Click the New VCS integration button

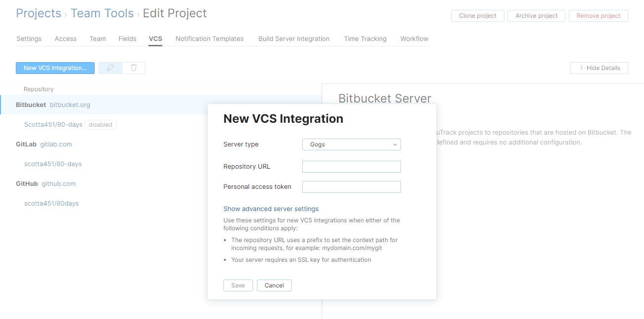[55, 68]
